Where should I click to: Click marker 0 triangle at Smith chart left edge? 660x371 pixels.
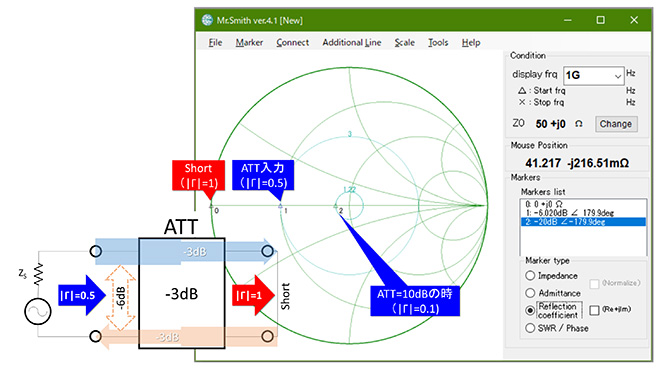click(211, 206)
